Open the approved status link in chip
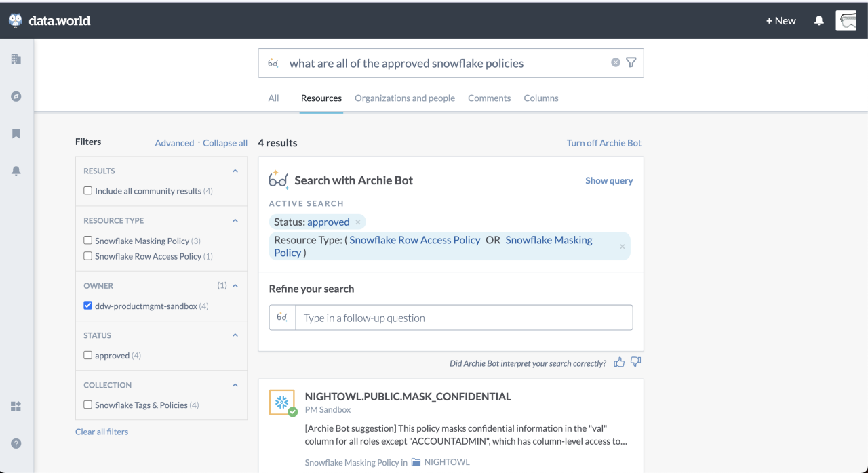The width and height of the screenshot is (868, 473). pos(328,222)
